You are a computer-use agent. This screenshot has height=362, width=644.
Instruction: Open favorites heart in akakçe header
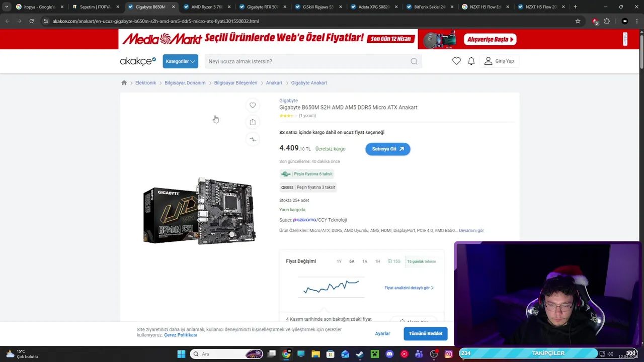(x=456, y=61)
